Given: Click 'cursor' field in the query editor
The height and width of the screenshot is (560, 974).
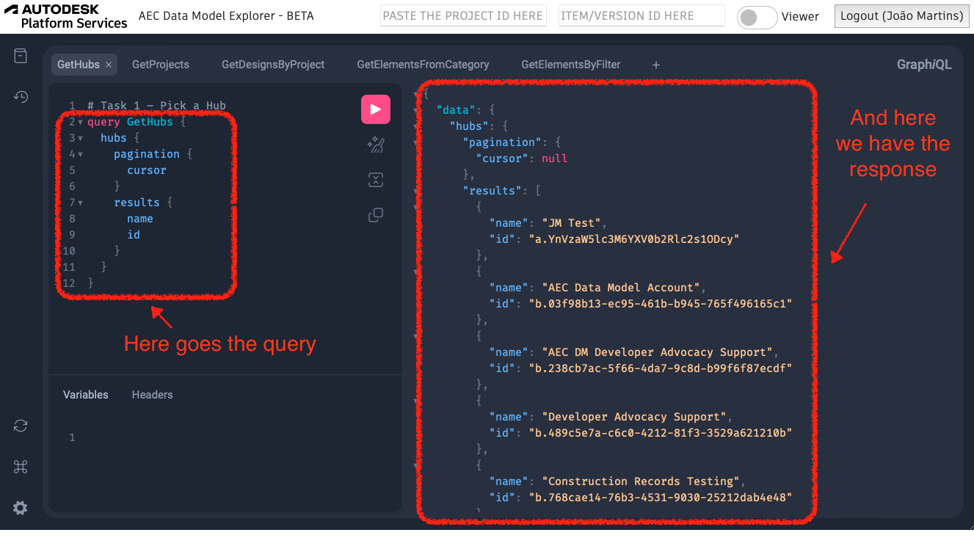Looking at the screenshot, I should [147, 170].
